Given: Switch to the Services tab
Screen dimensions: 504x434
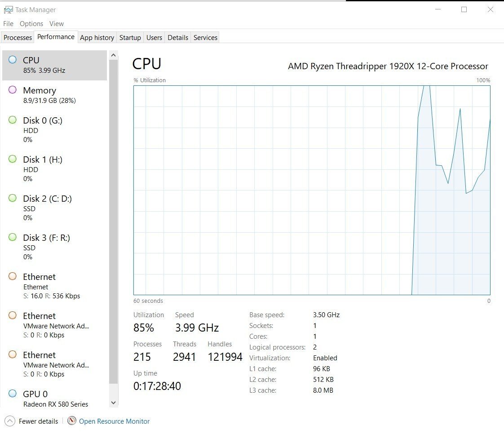Looking at the screenshot, I should 205,38.
